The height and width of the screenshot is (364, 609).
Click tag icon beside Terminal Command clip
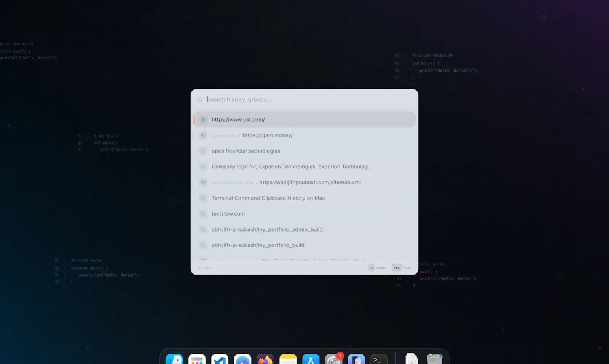203,198
